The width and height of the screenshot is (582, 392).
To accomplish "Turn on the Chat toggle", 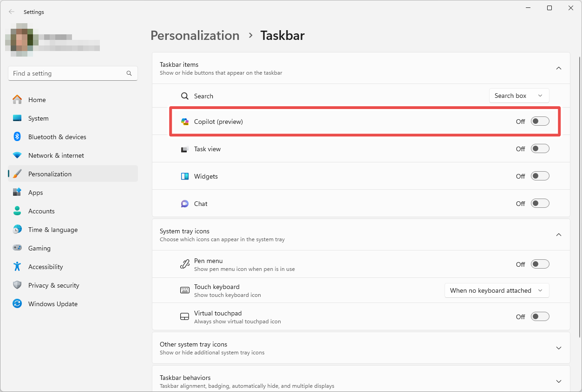I will [540, 204].
